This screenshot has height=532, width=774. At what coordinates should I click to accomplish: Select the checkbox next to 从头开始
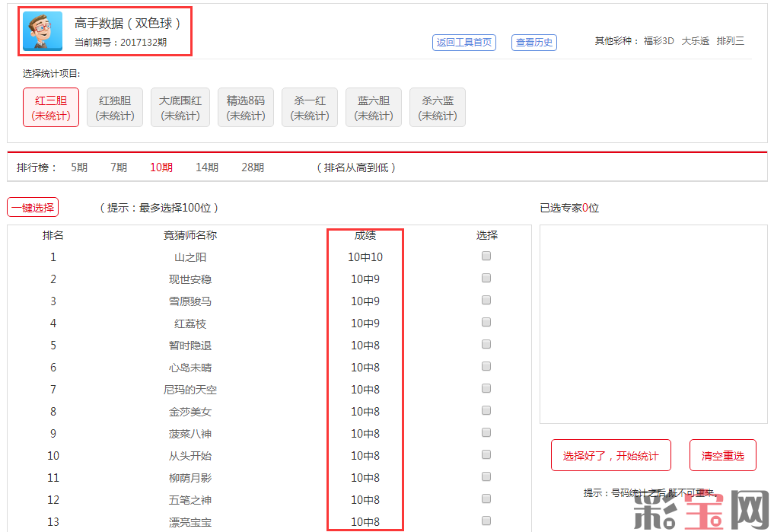pos(486,455)
